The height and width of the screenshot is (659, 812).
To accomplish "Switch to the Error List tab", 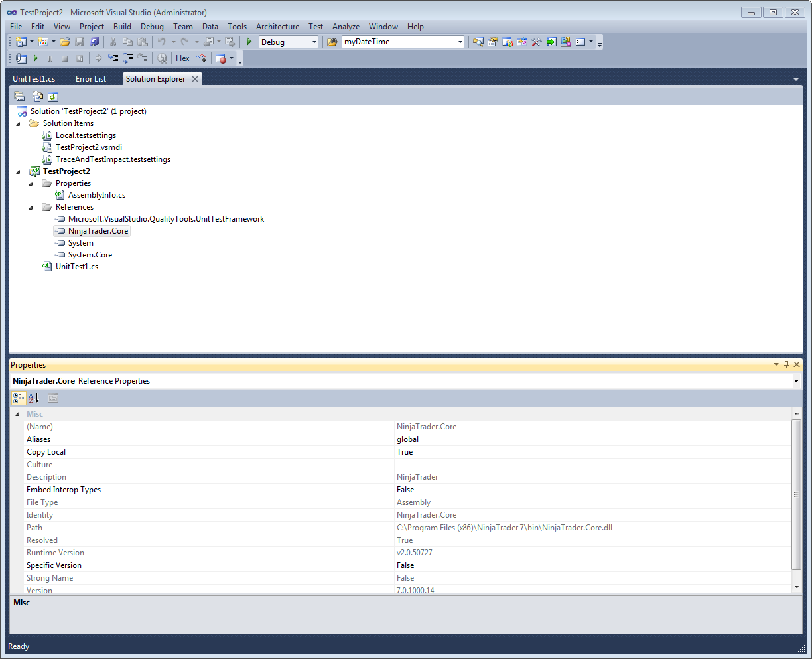I will pos(91,78).
